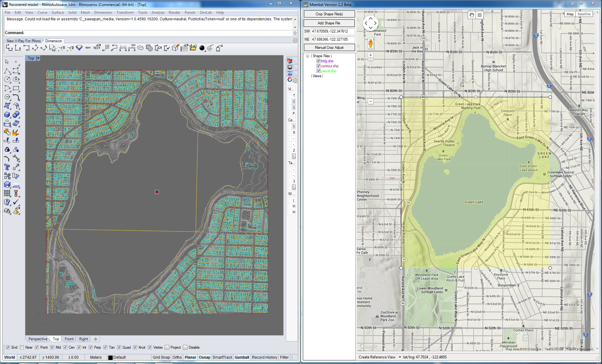Click the Default layer black color swatch
602x364 pixels.
[110, 357]
